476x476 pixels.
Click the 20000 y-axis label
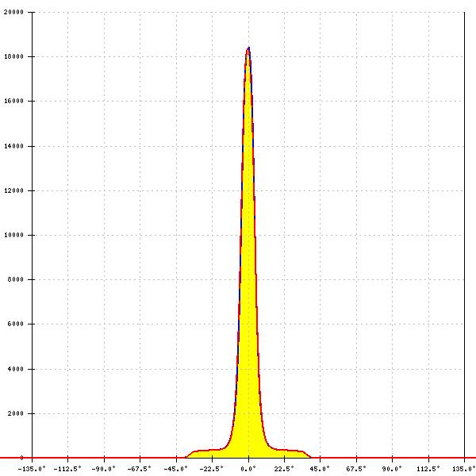pyautogui.click(x=13, y=13)
